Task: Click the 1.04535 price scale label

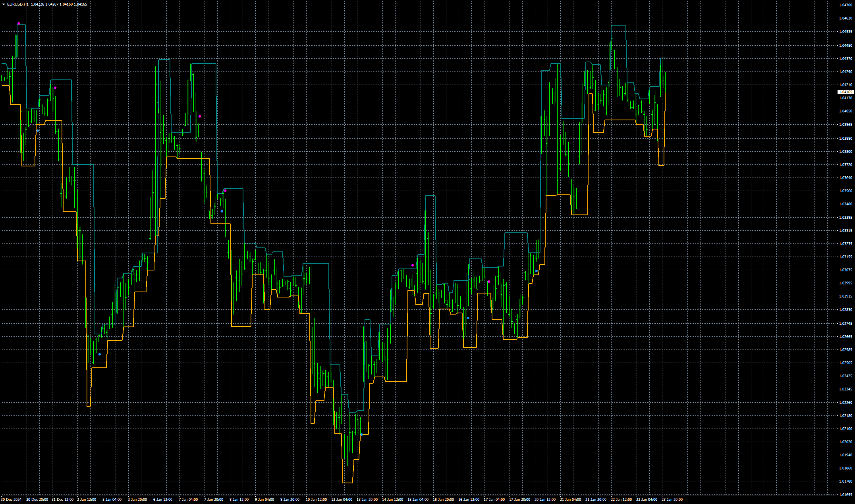Action: click(846, 32)
